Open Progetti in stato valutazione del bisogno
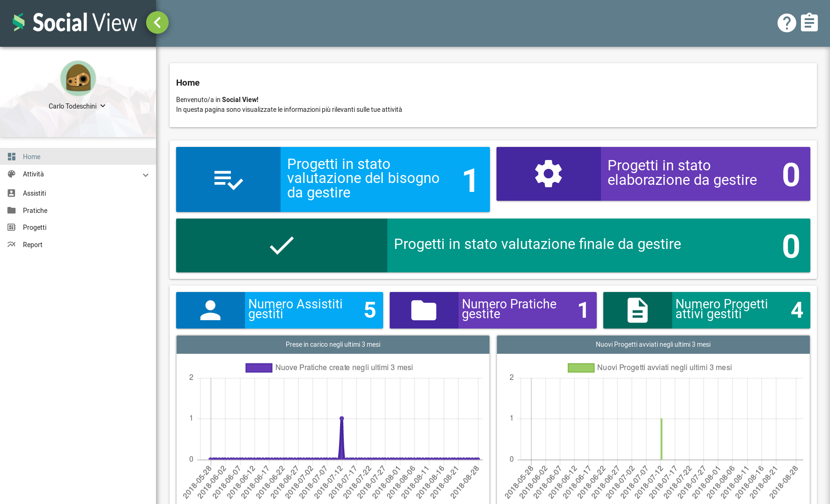Viewport: 830px width, 504px height. pyautogui.click(x=363, y=178)
